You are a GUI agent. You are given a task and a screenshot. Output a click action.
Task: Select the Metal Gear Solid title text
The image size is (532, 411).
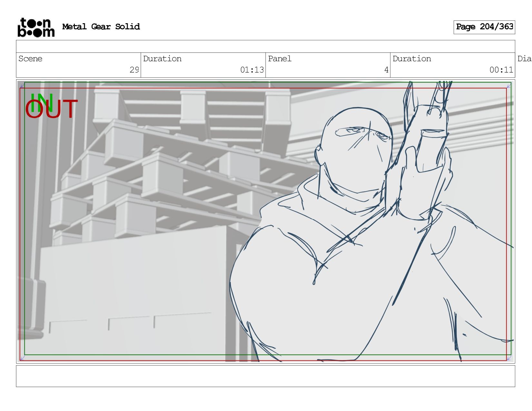click(x=101, y=27)
